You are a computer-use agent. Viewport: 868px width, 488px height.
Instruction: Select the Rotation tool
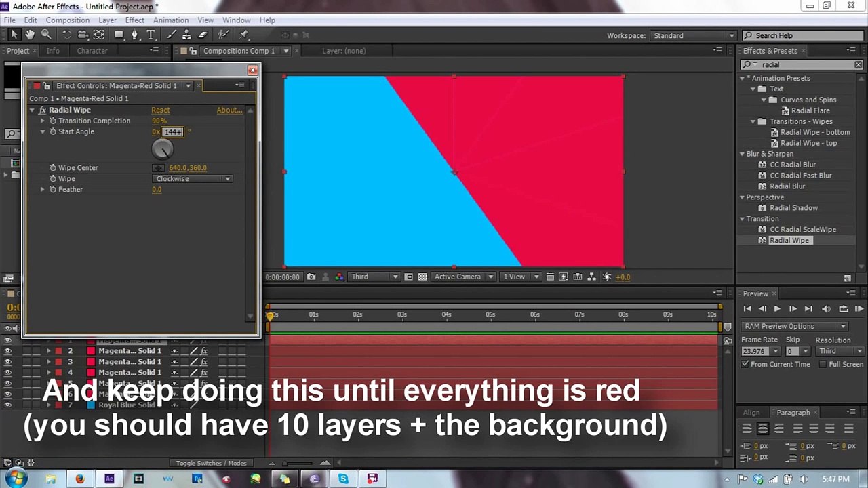point(66,35)
